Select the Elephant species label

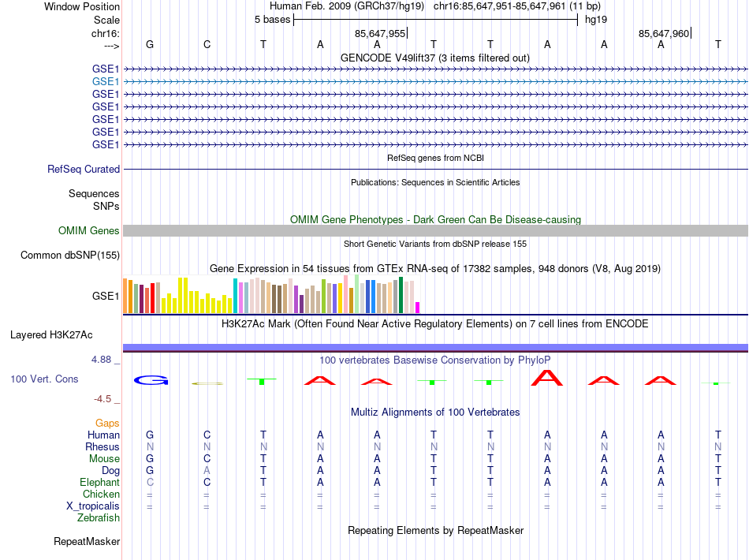point(100,482)
